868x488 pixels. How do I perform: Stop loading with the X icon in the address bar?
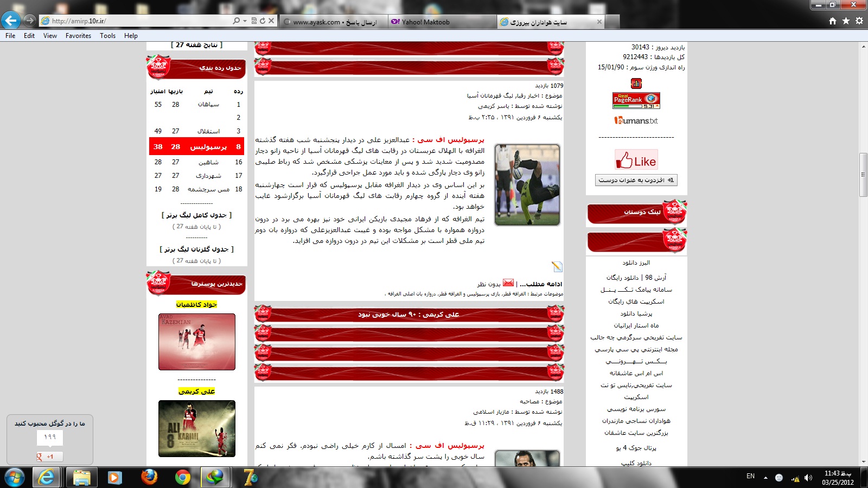[271, 21]
